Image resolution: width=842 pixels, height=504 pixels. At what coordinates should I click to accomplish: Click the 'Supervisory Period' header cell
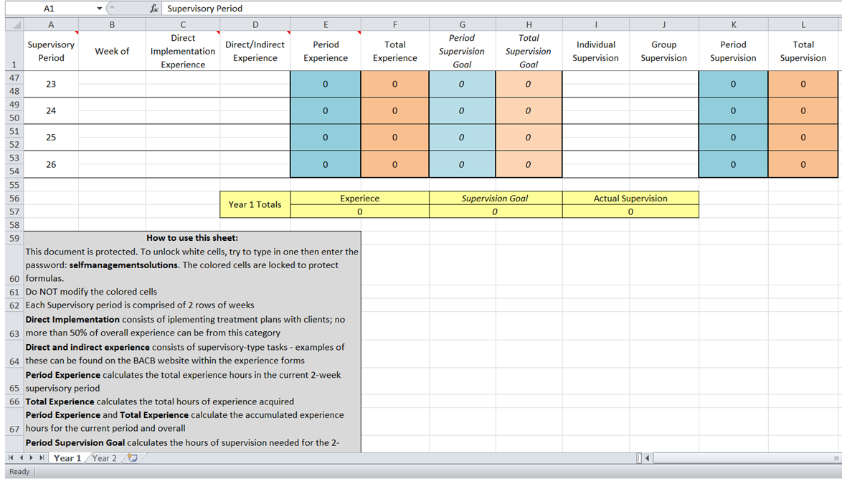pos(51,51)
